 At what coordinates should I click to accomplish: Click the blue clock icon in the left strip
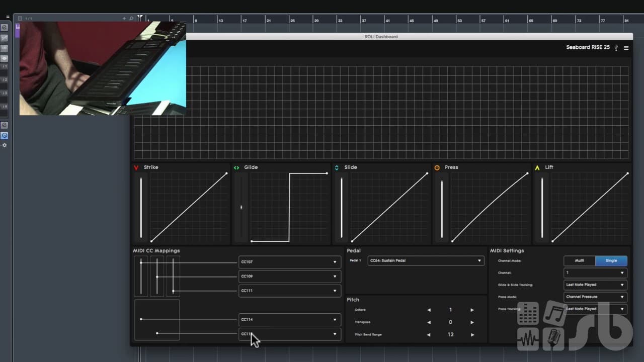[5, 135]
